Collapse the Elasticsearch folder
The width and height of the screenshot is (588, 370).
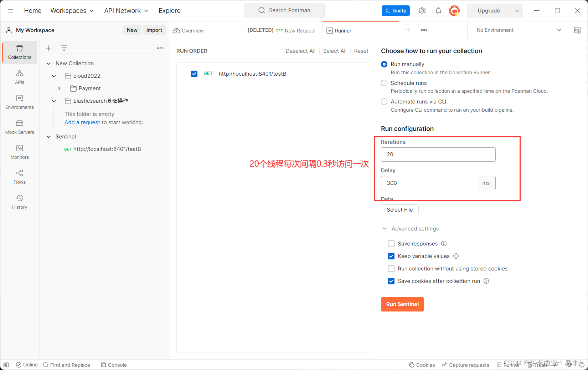point(54,101)
